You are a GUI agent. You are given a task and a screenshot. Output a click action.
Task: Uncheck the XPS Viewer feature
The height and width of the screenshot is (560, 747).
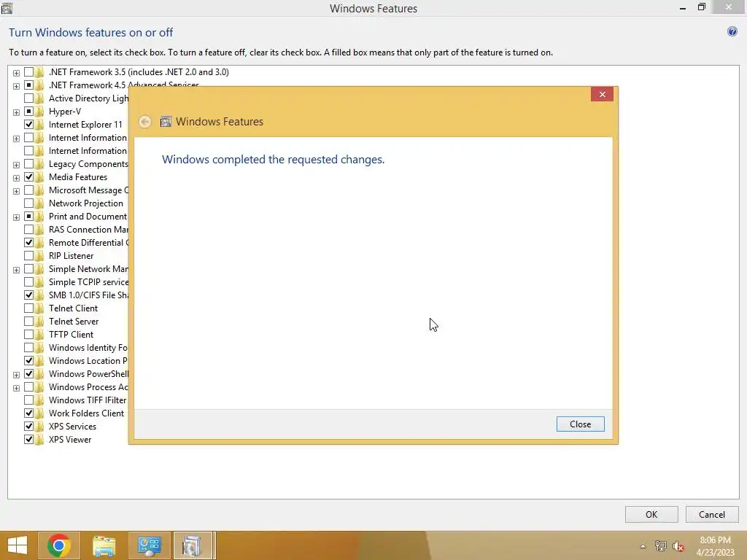tap(28, 440)
